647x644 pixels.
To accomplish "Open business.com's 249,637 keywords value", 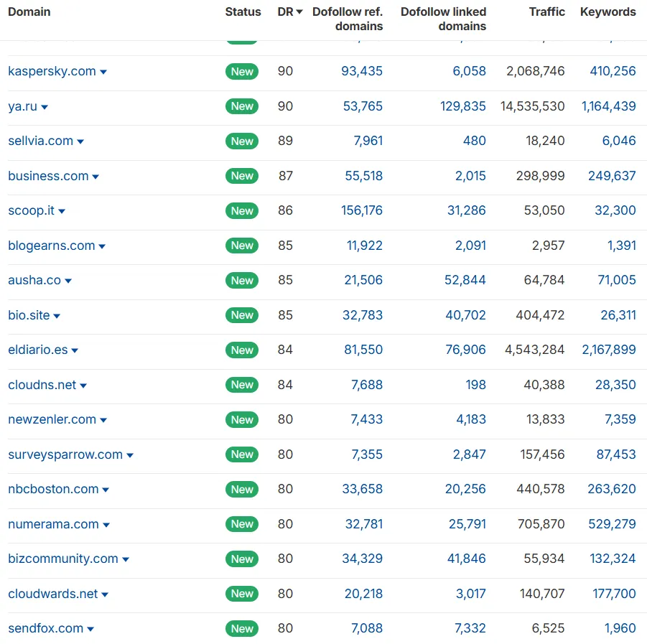I will (612, 176).
